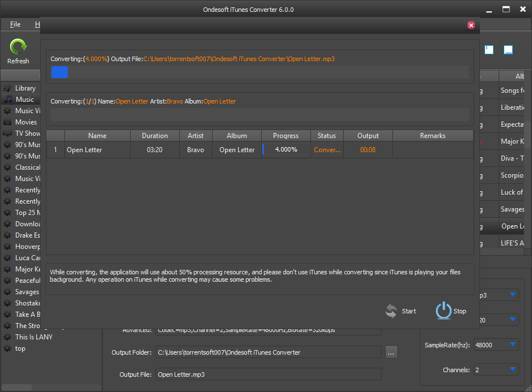Screen dimensions: 532x392
Task: Select This Is LANY playlist
Action: (x=34, y=337)
